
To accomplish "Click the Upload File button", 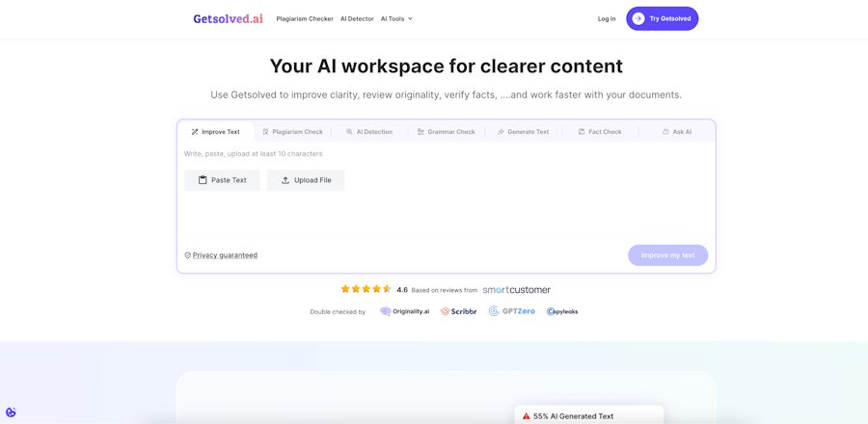I will click(x=306, y=180).
